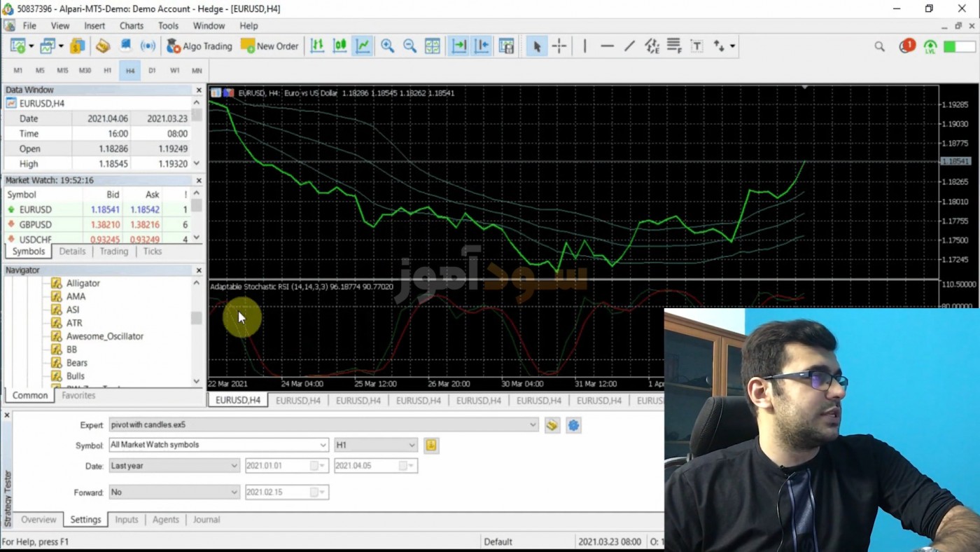Open the Forward dropdown
Viewport: 980px width, 552px height.
[x=174, y=492]
